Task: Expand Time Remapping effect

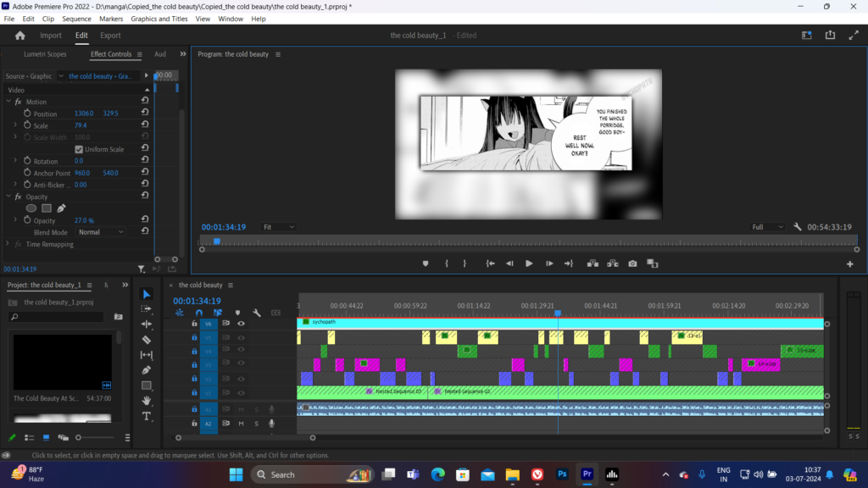Action: [x=8, y=244]
